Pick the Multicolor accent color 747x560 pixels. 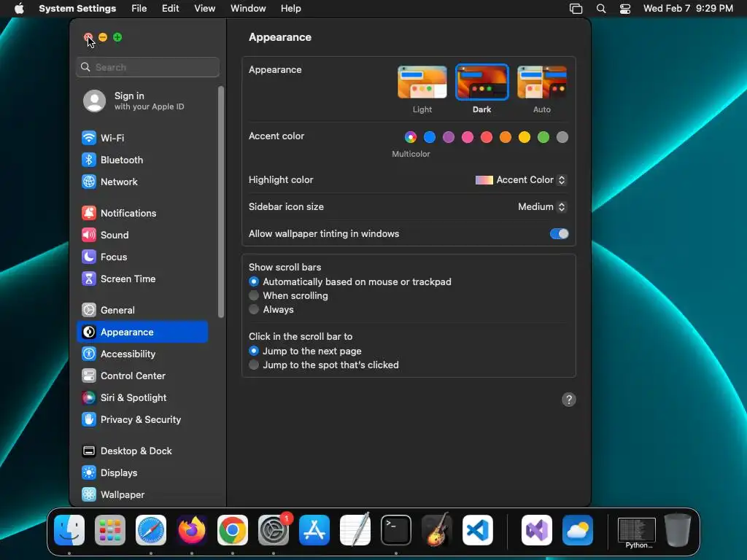coord(411,137)
